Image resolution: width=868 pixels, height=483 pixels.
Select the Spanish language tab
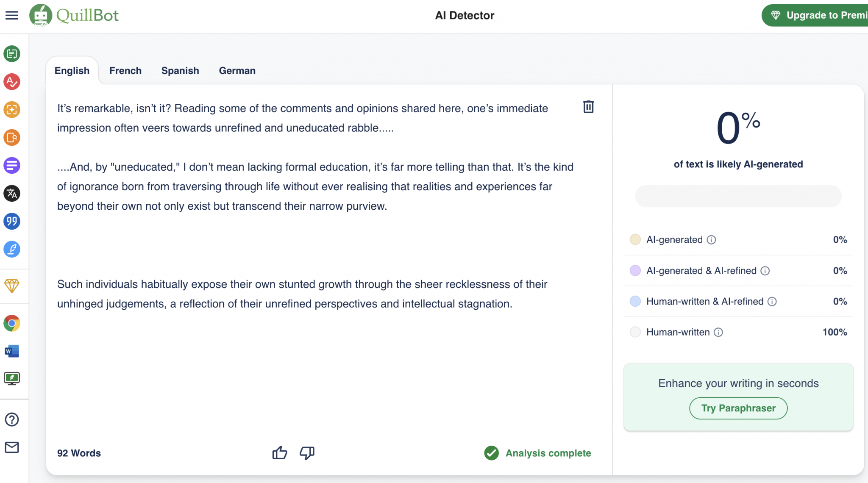(x=180, y=71)
